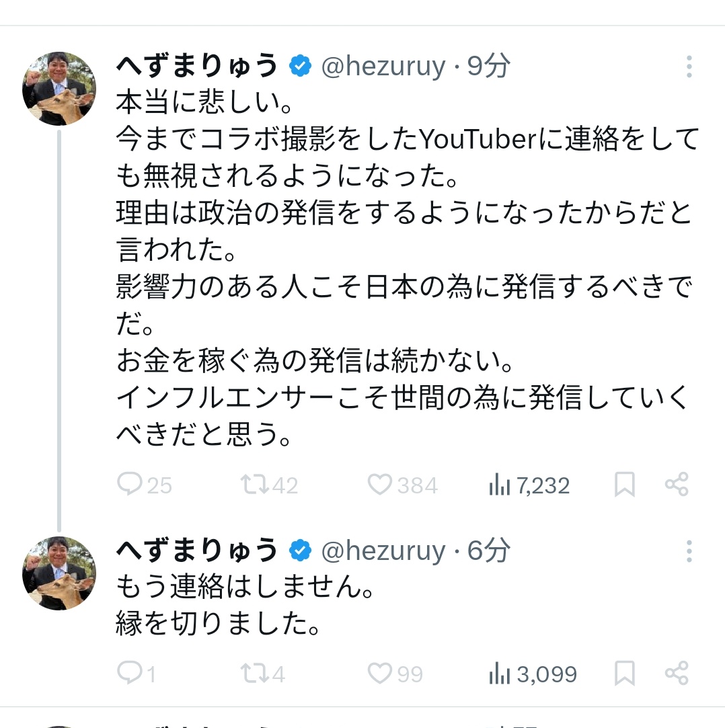
Task: Bookmark the second tweet
Action: [625, 673]
